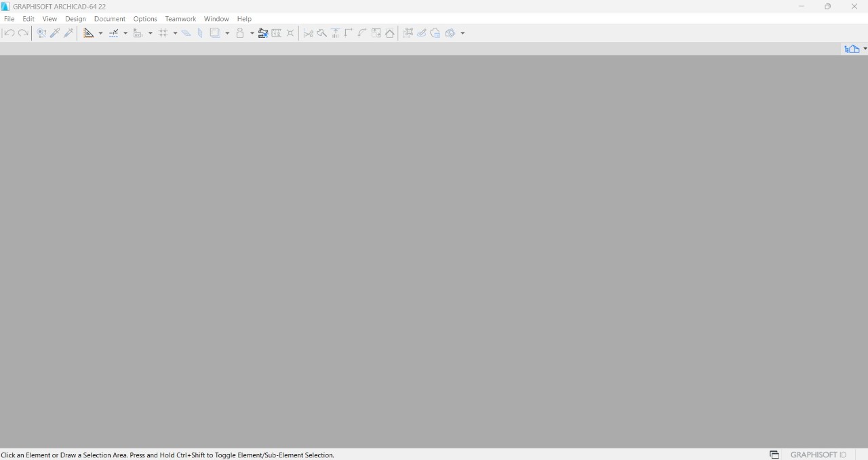Click the cloud icon in toolbar

pos(435,33)
